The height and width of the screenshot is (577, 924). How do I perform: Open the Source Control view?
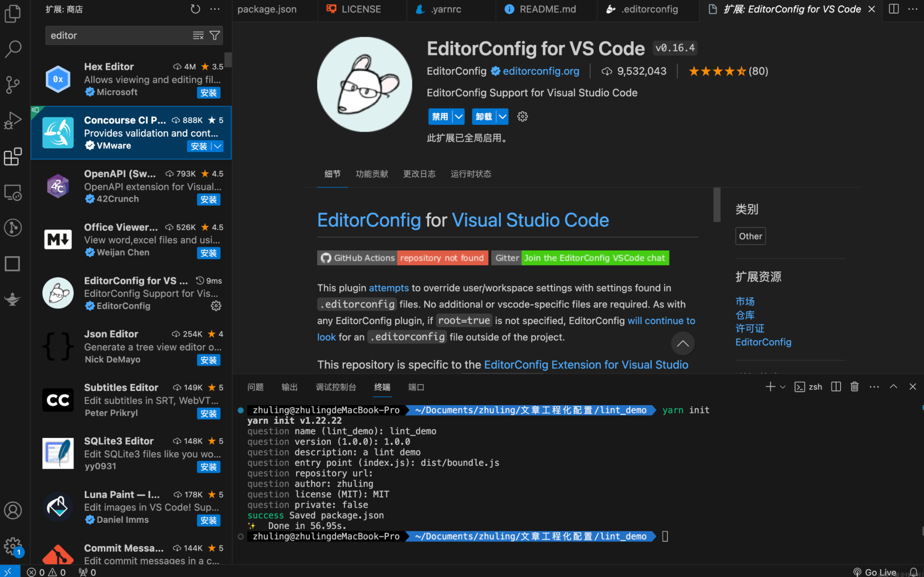(13, 84)
